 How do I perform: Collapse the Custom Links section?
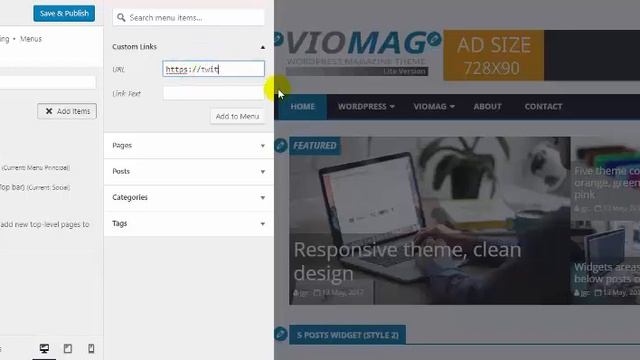click(262, 47)
